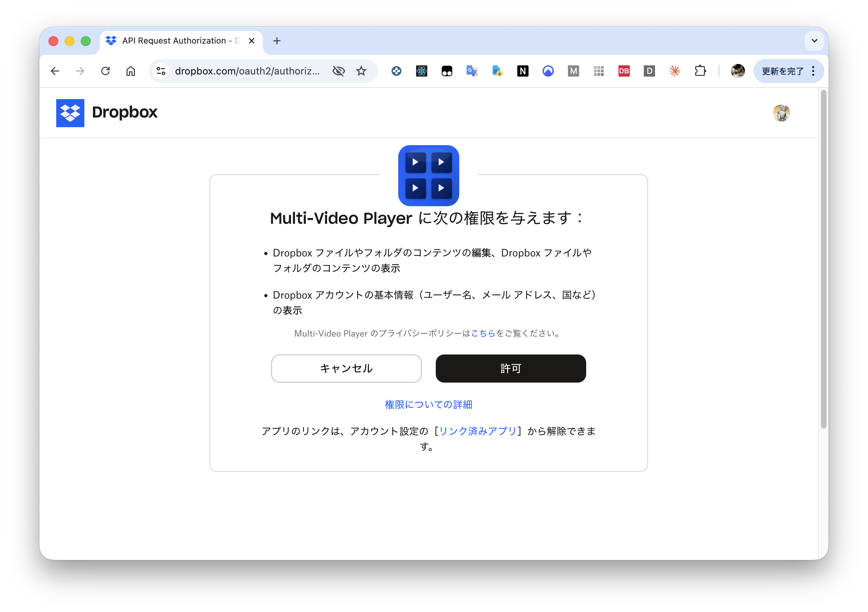The image size is (868, 612).
Task: Click the red DB extension icon
Action: (x=624, y=71)
